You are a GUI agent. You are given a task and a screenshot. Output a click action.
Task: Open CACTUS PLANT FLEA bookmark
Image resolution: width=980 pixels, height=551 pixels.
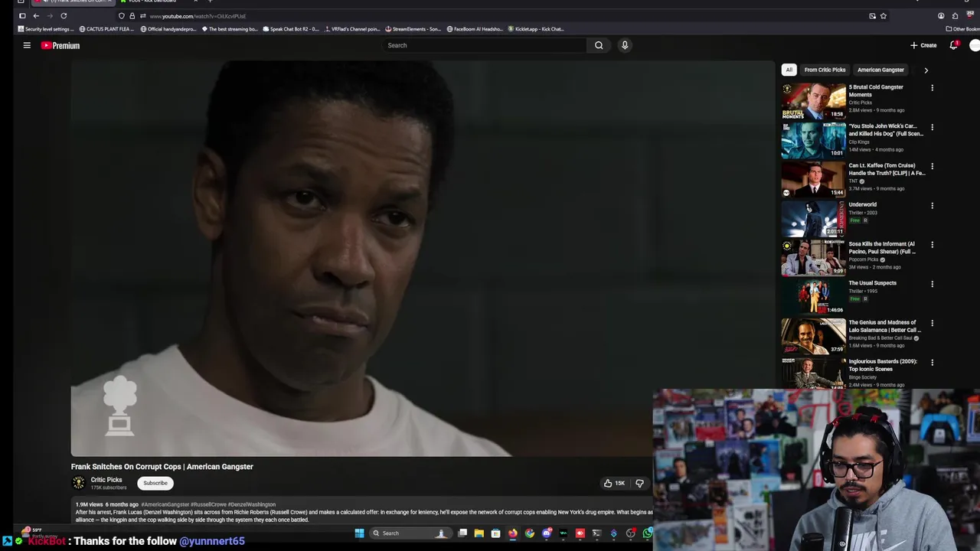[x=106, y=29]
